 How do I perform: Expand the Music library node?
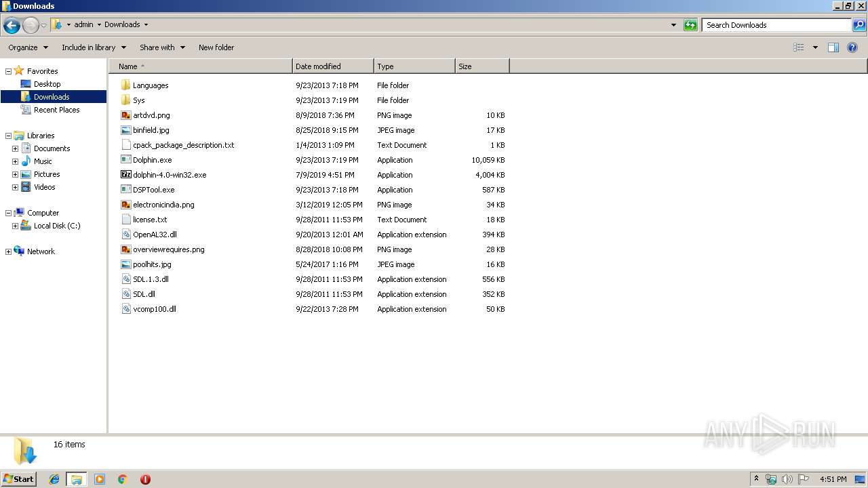click(x=15, y=161)
